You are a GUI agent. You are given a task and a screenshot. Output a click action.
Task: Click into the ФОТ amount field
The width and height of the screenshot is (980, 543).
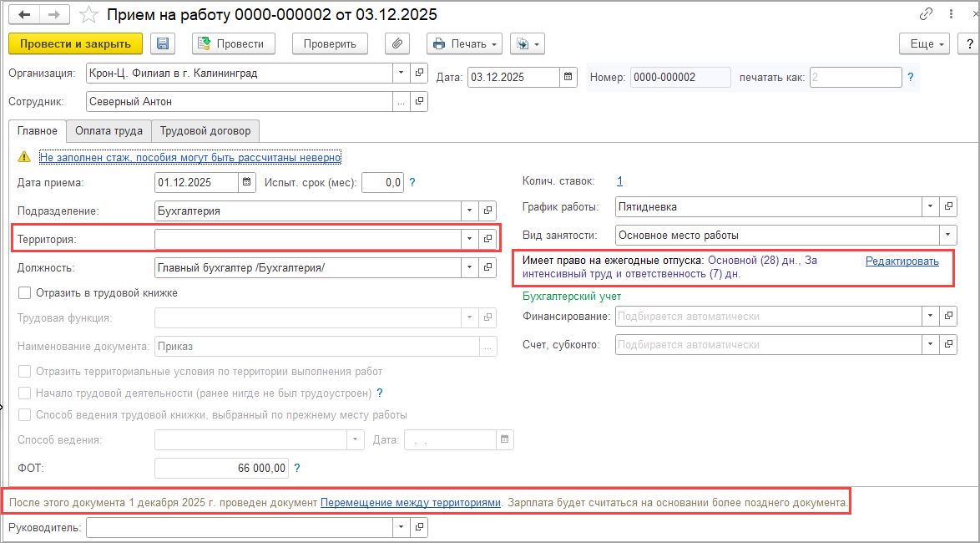(221, 468)
